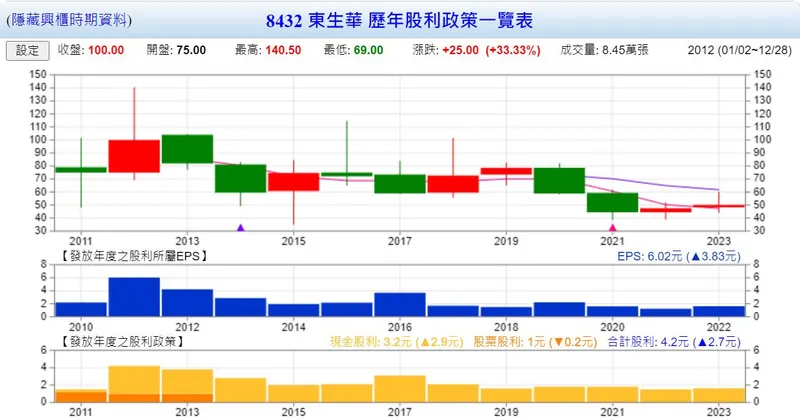Click the 2014 label on EPS axis
800x420 pixels.
tap(293, 327)
